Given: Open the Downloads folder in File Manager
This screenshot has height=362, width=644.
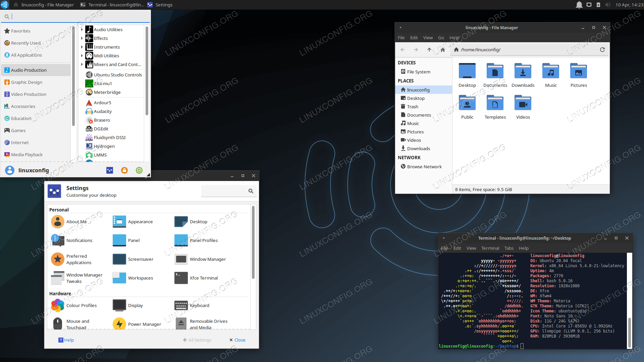Looking at the screenshot, I should coord(523,75).
